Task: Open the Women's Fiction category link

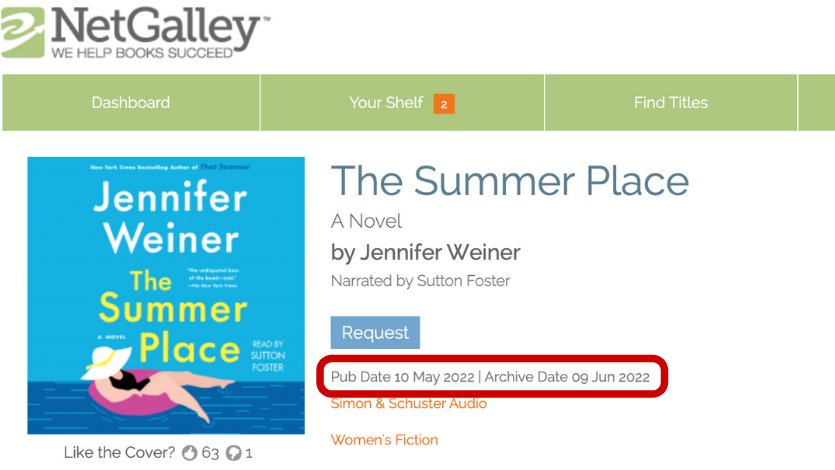Action: click(384, 440)
